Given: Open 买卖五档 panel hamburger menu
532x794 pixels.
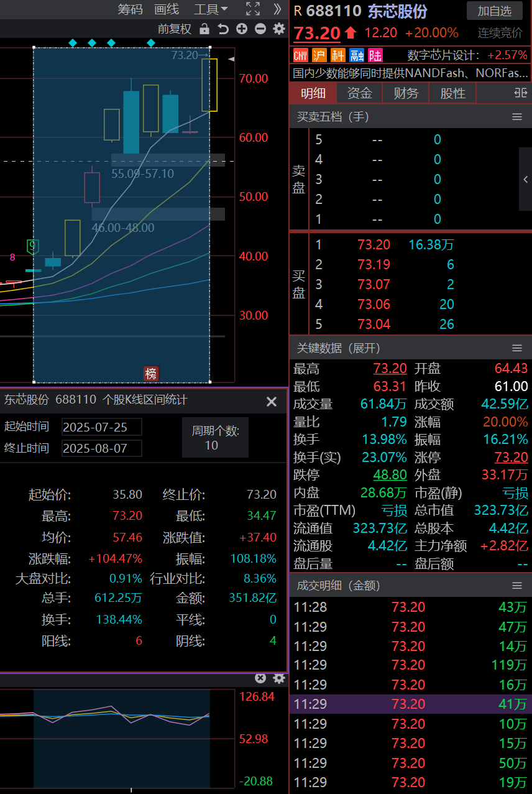Looking at the screenshot, I should pos(517,117).
